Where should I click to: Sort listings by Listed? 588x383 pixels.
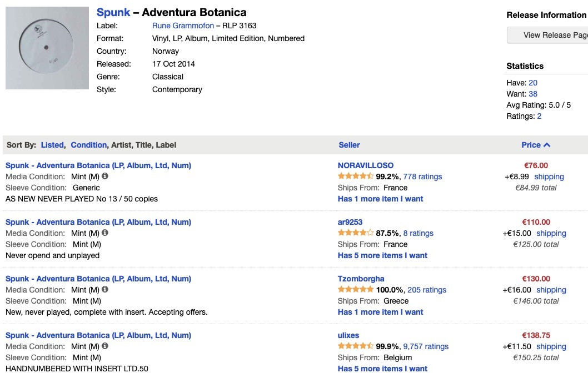pyautogui.click(x=52, y=145)
